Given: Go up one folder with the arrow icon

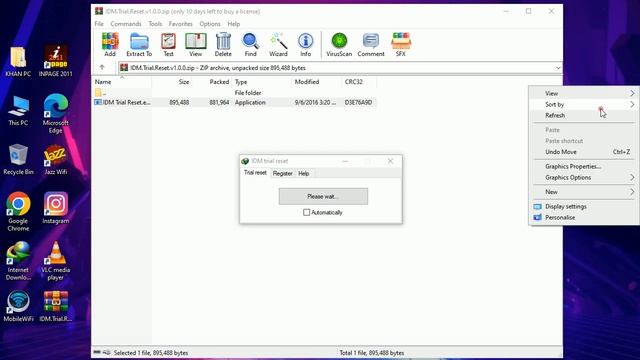Looking at the screenshot, I should pyautogui.click(x=102, y=67).
